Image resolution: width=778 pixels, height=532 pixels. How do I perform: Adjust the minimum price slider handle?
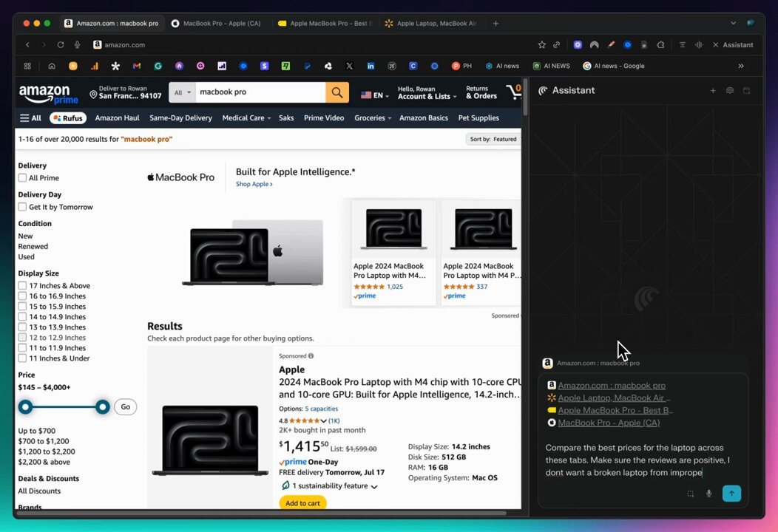pyautogui.click(x=25, y=407)
